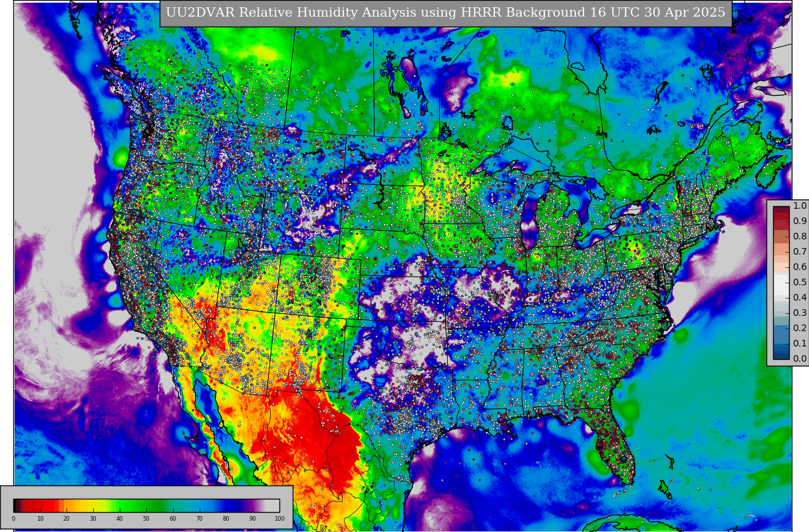Select the 20 label on humidity colorbar
Viewport: 809px width, 532px height.
(67, 519)
